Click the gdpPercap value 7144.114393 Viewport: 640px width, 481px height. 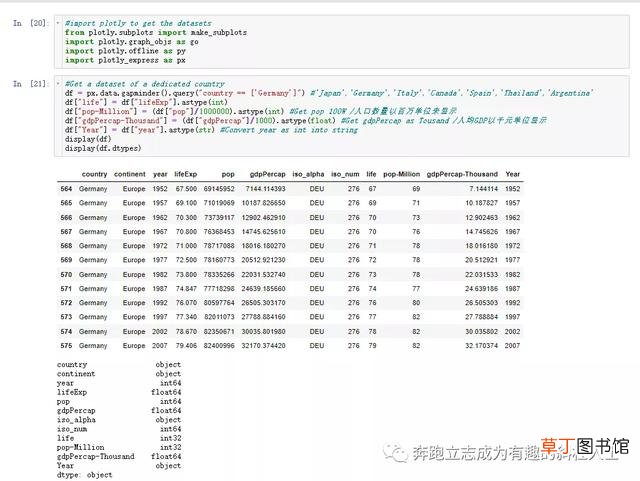[x=265, y=189]
